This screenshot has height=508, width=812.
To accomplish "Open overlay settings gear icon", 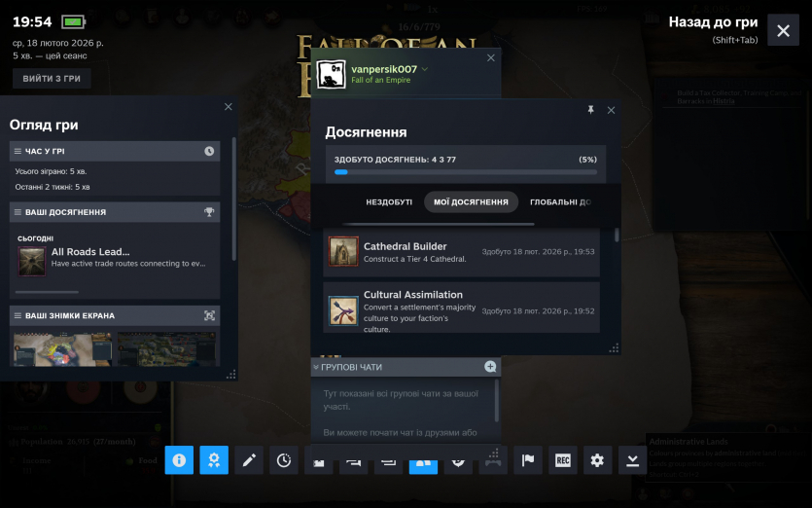I will (x=597, y=460).
